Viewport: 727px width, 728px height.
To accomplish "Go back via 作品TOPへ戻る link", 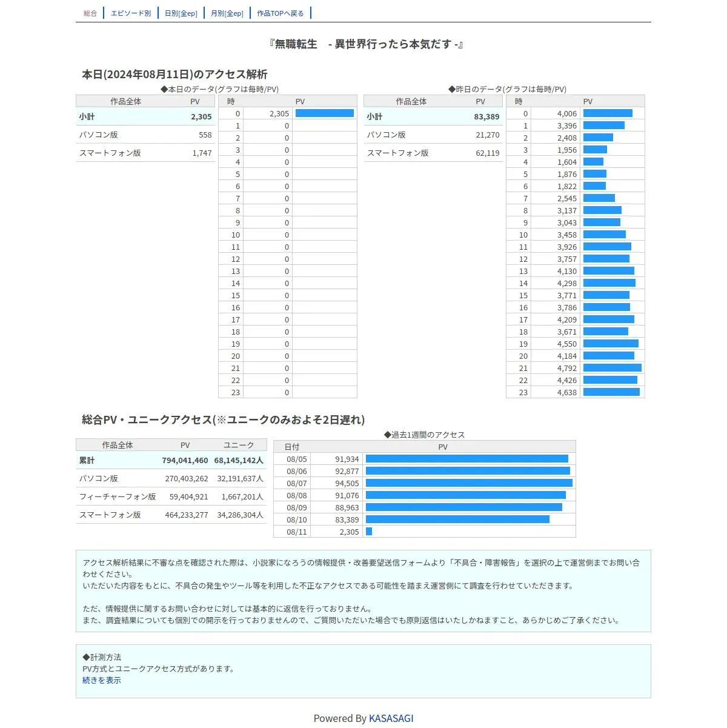I will pos(281,13).
